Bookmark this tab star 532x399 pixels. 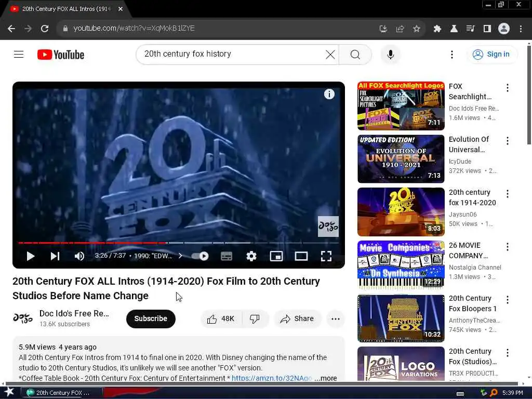pos(416,29)
